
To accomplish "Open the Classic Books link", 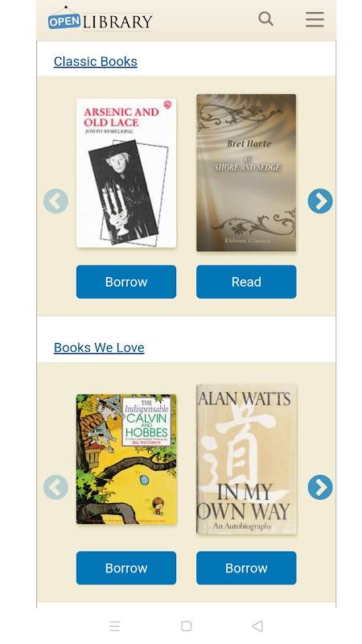I will coord(96,61).
